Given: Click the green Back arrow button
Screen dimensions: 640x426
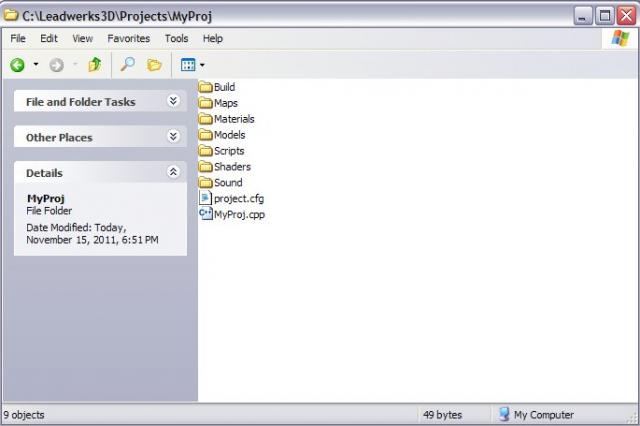Looking at the screenshot, I should pyautogui.click(x=17, y=65).
